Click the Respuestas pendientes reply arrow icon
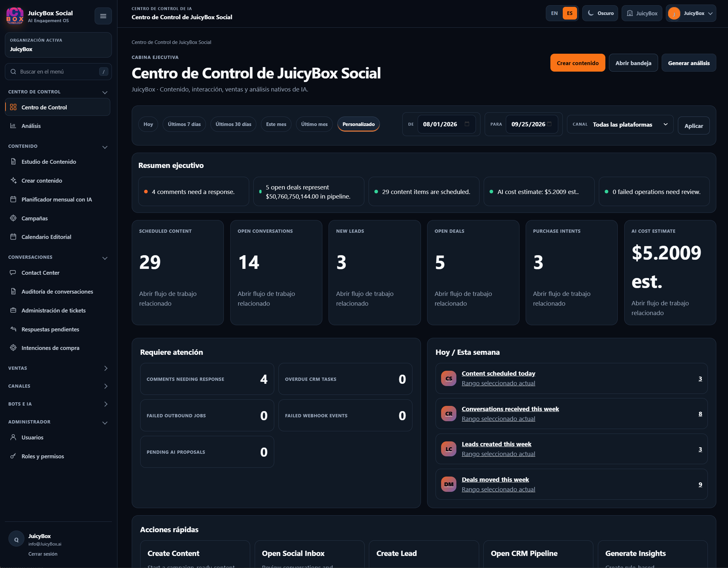This screenshot has width=728, height=568. point(13,329)
